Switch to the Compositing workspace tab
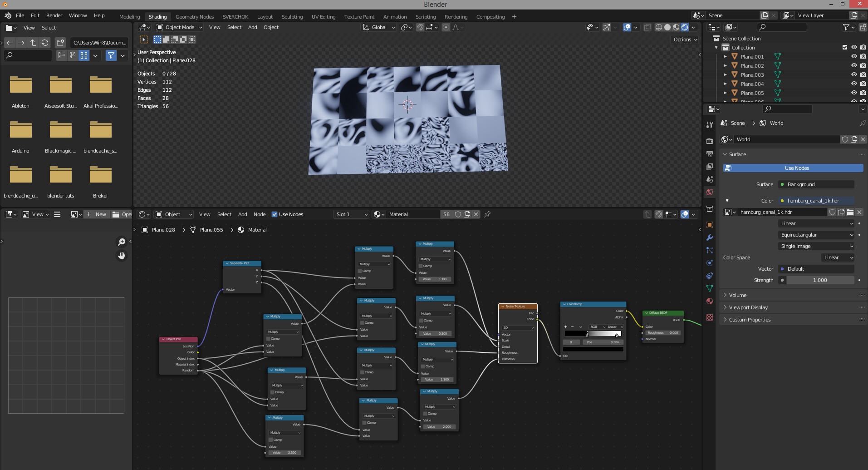This screenshot has height=470, width=868. coord(490,17)
